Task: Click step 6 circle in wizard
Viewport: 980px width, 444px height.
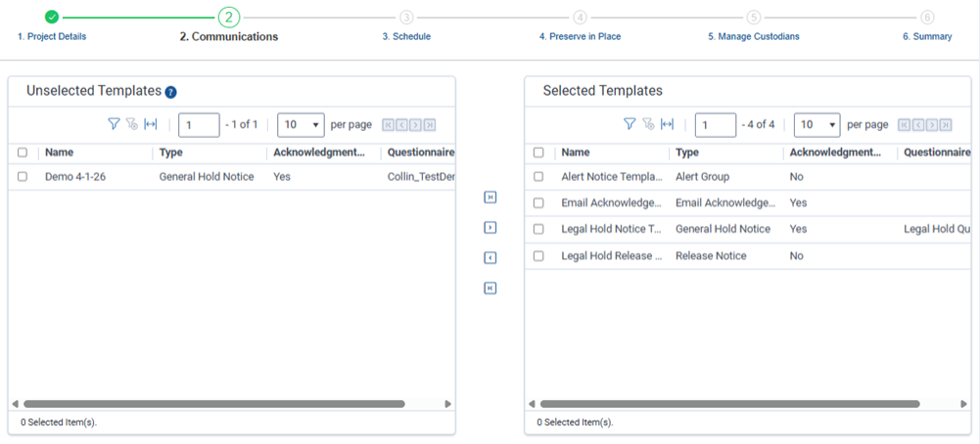Action: [927, 17]
